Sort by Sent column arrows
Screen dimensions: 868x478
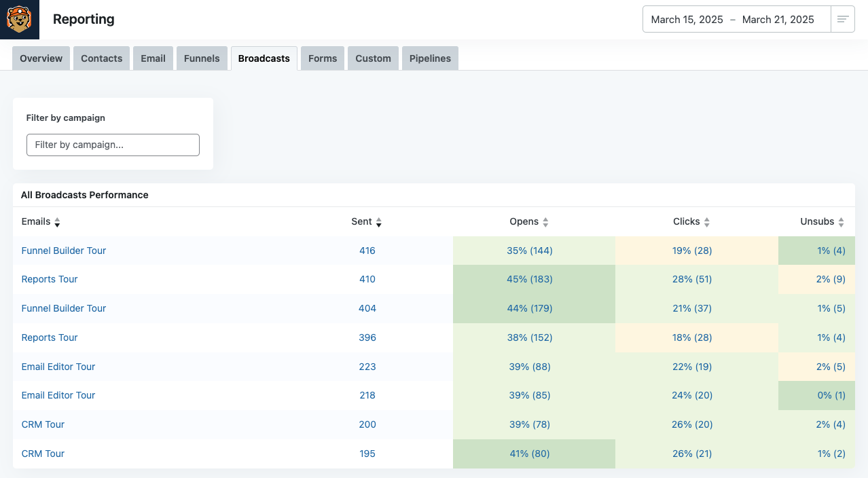point(378,222)
